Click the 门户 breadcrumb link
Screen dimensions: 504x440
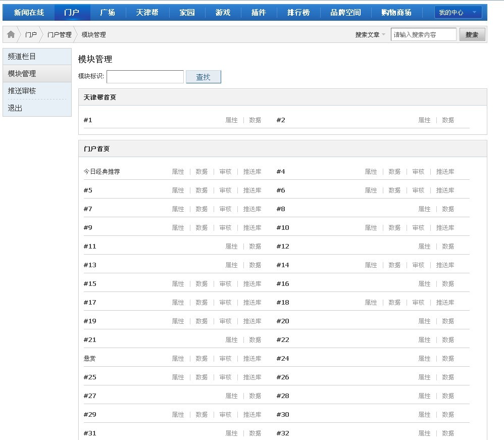31,35
